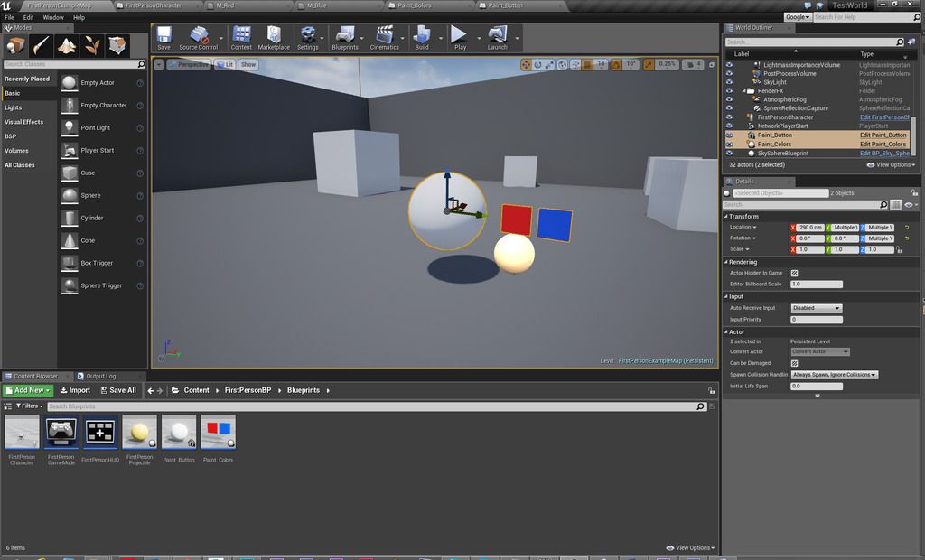Switch to the M_Red editor tab

pos(225,5)
